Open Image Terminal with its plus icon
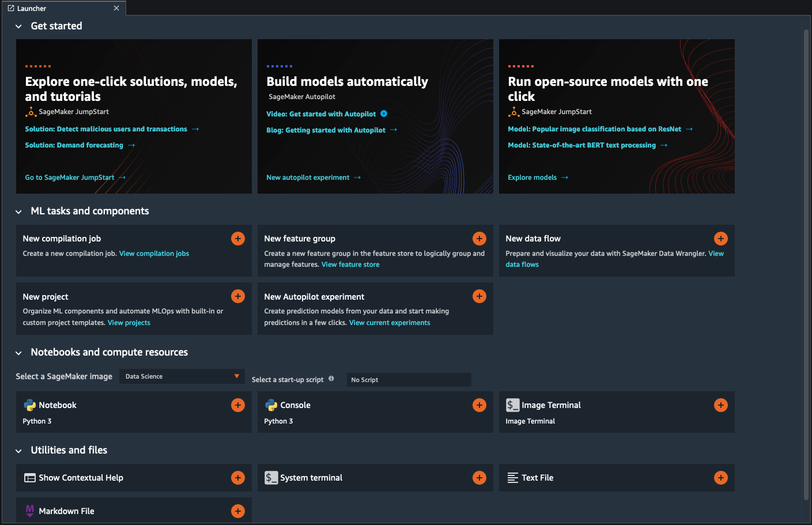This screenshot has width=812, height=525. click(721, 405)
